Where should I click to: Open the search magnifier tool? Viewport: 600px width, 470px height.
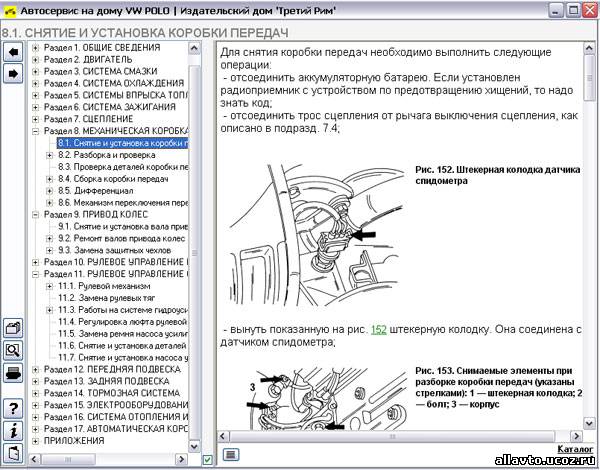[13, 350]
